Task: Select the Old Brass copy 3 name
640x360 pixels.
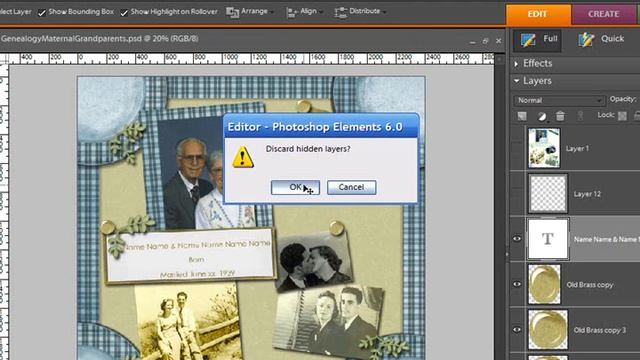Action: (600, 330)
